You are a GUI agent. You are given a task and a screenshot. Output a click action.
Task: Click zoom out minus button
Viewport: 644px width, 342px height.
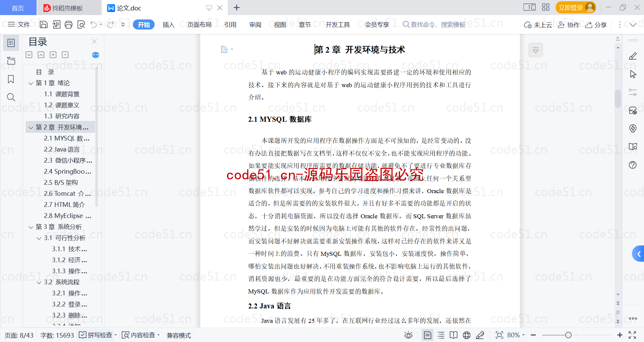click(533, 335)
